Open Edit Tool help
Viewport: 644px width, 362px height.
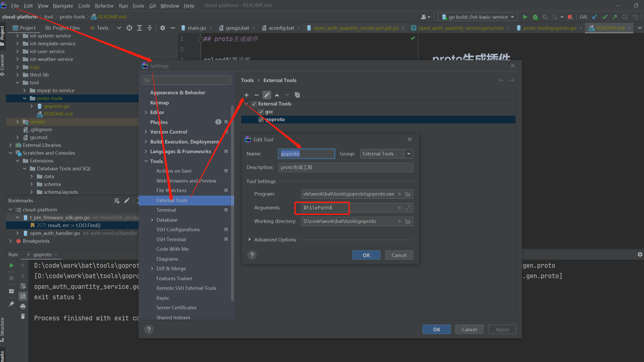(x=252, y=255)
